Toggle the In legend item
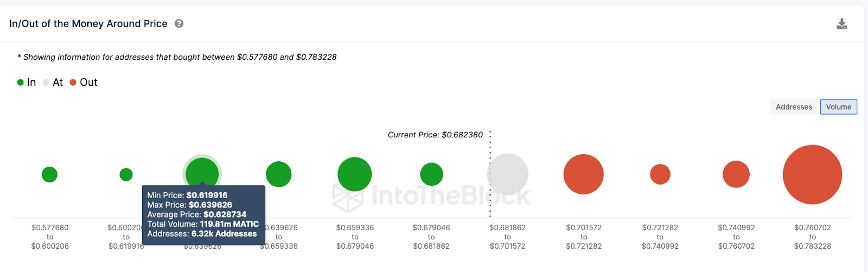Image resolution: width=868 pixels, height=272 pixels. coord(27,83)
